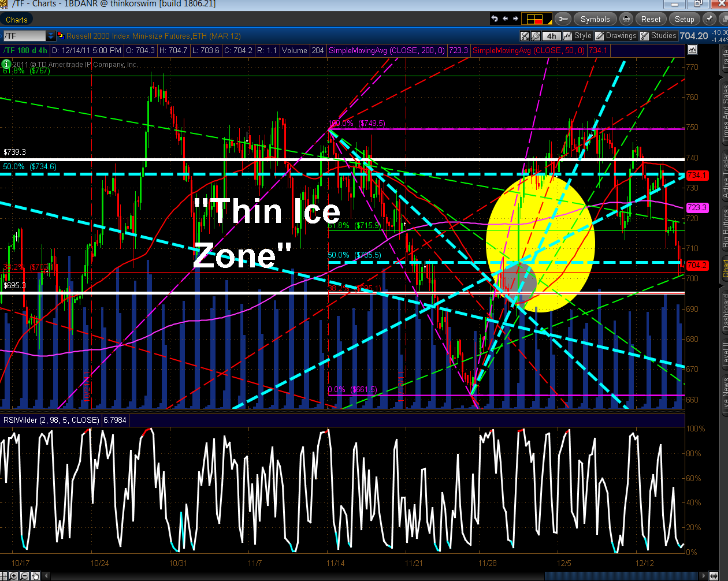This screenshot has width=728, height=581.
Task: Click the printer icon button
Action: [626, 19]
